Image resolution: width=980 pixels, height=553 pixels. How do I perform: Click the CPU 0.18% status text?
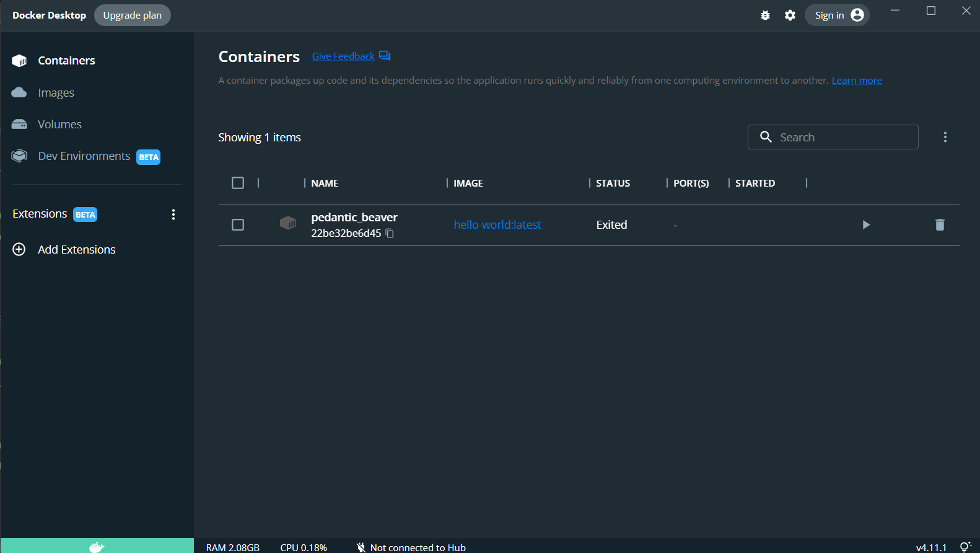304,547
